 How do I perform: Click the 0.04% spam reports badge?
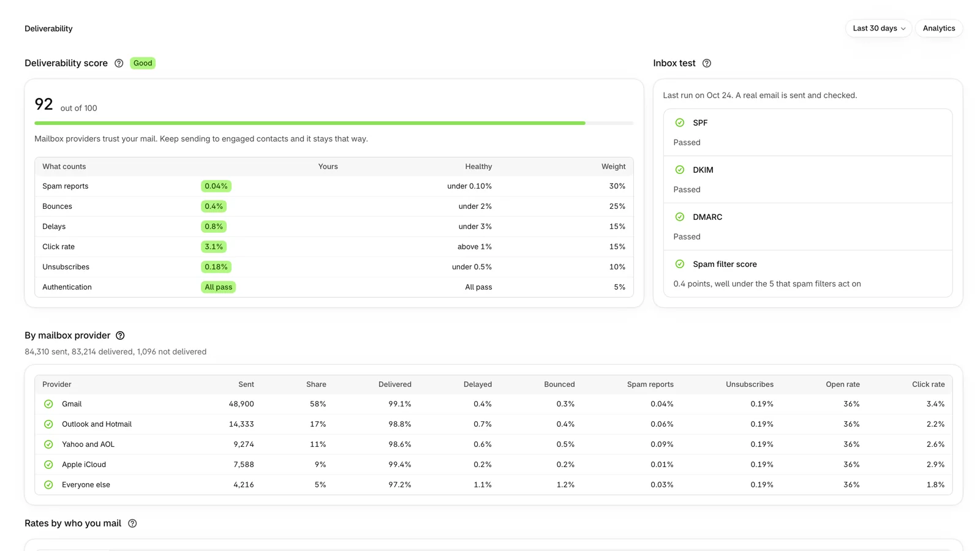tap(216, 186)
